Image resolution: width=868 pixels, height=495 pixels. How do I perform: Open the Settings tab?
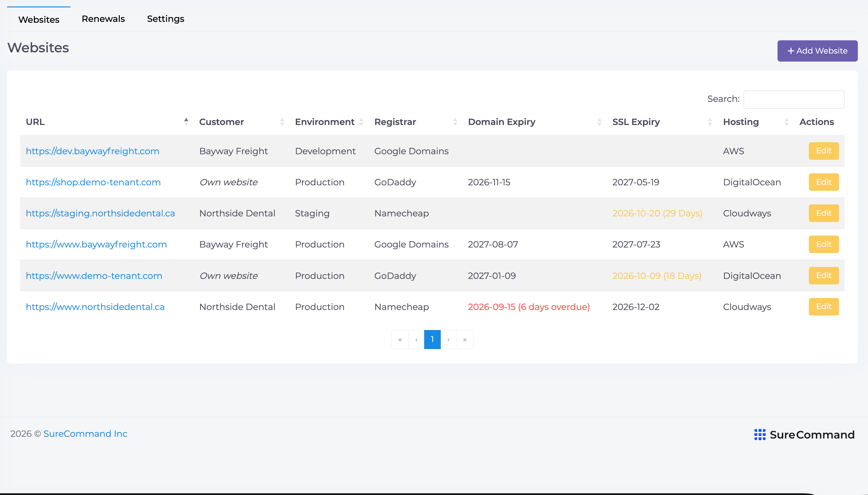[166, 19]
